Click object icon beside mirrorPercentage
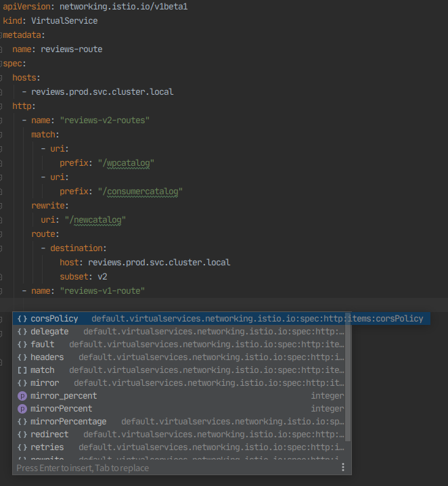Screen dimensions: 448x486 22,422
